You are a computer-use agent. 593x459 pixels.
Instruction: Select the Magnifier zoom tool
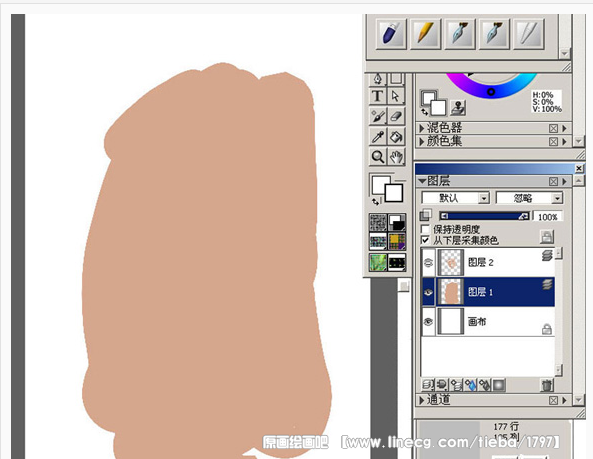click(x=377, y=156)
